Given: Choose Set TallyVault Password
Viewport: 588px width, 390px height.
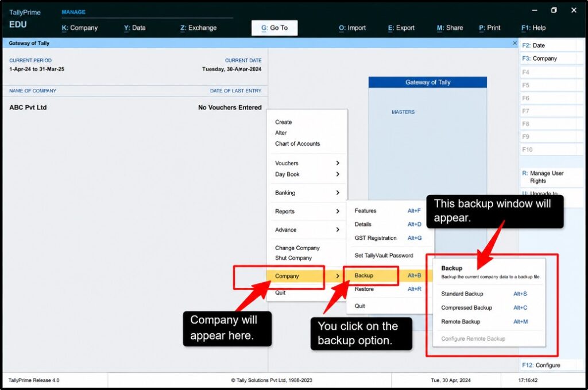Looking at the screenshot, I should coord(384,255).
